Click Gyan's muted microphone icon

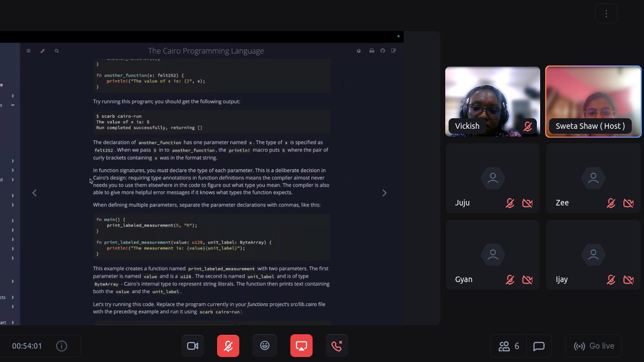pos(510,279)
